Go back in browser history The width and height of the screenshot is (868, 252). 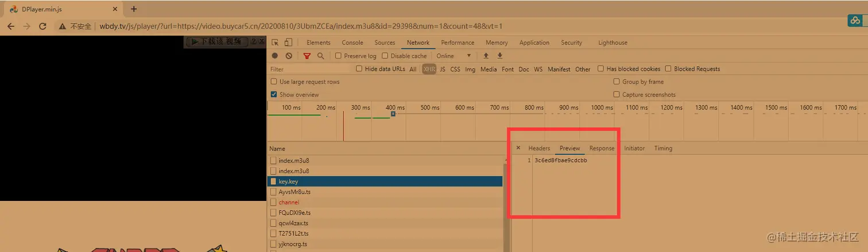coord(11,26)
